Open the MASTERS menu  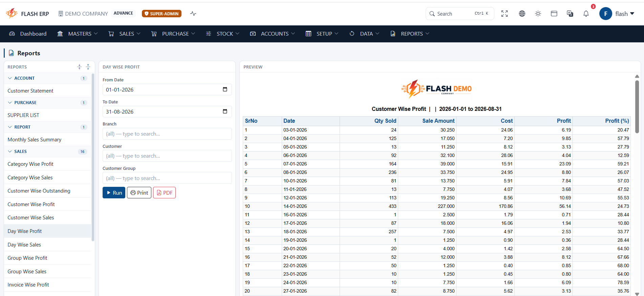click(78, 34)
